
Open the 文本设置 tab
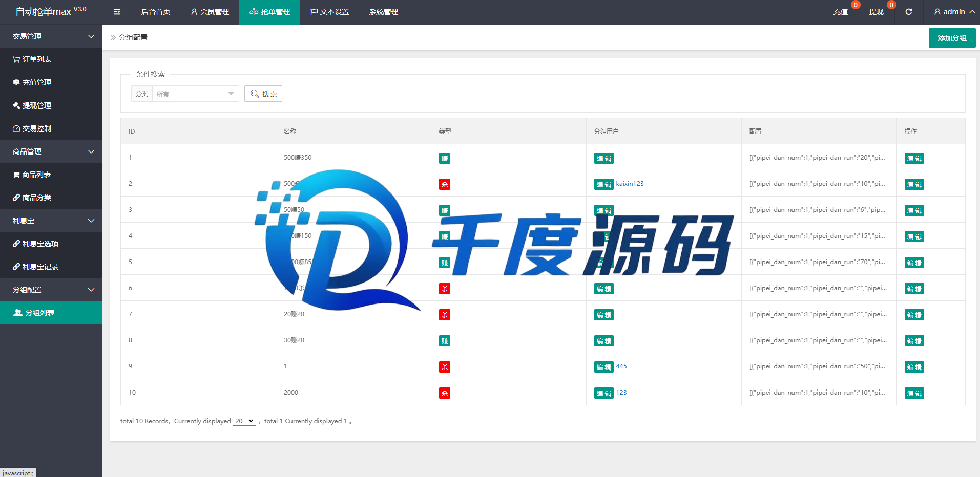coord(329,12)
